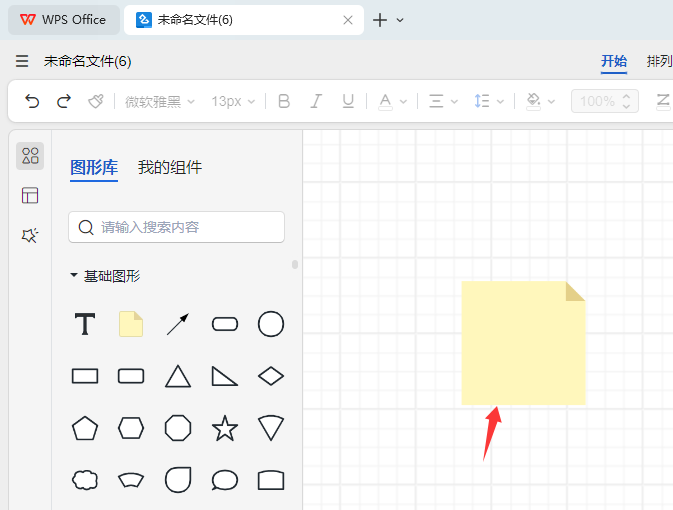
Task: Close the 未命名文件(6) tab
Action: pos(348,20)
